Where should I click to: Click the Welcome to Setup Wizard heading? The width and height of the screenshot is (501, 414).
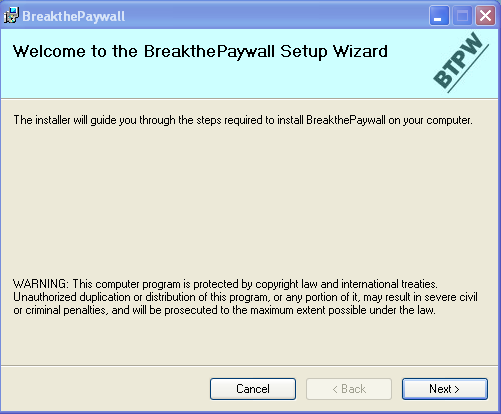coord(200,52)
